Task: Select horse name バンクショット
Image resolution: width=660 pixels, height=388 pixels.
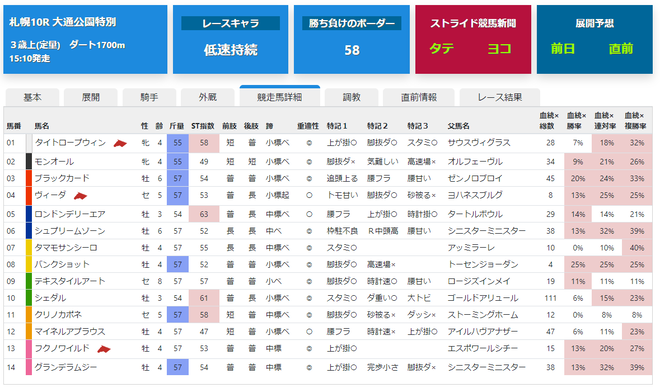Action: (x=62, y=265)
